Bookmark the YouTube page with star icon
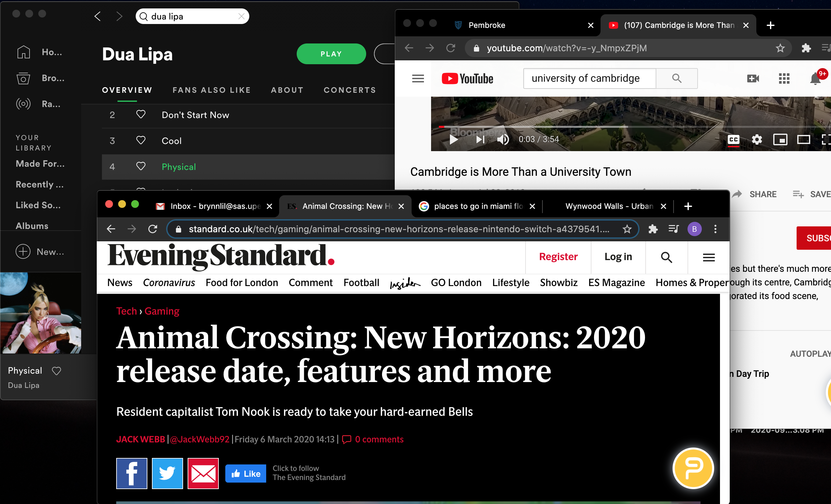 click(x=780, y=48)
